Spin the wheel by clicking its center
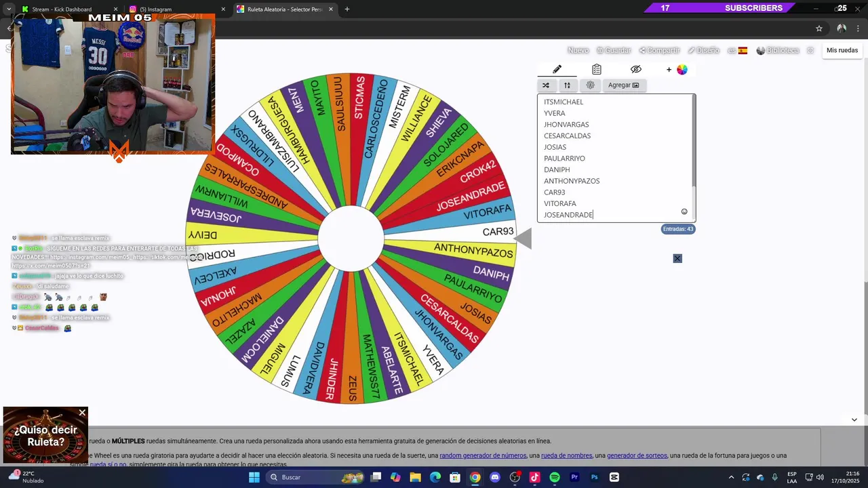Image resolution: width=868 pixels, height=488 pixels. [x=351, y=239]
